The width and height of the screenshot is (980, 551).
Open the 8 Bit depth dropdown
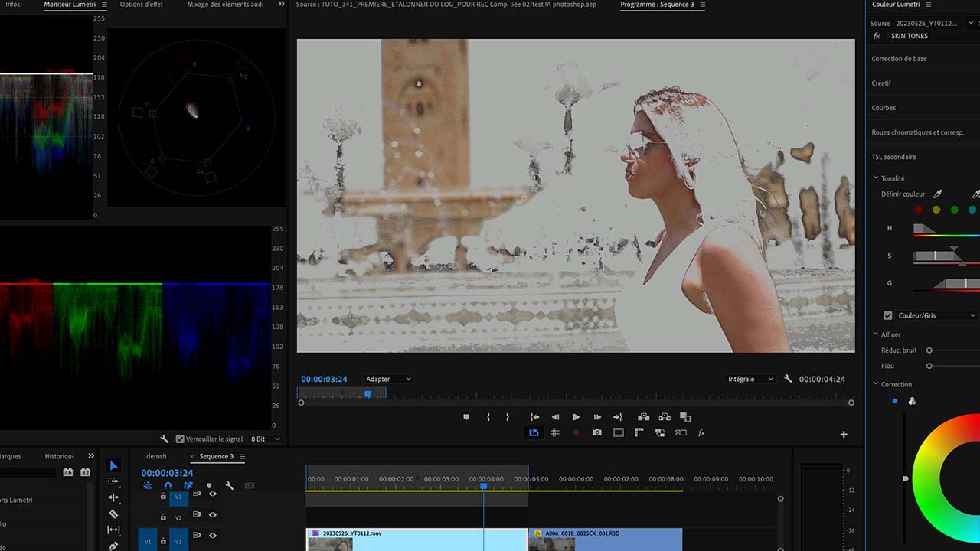pos(265,439)
